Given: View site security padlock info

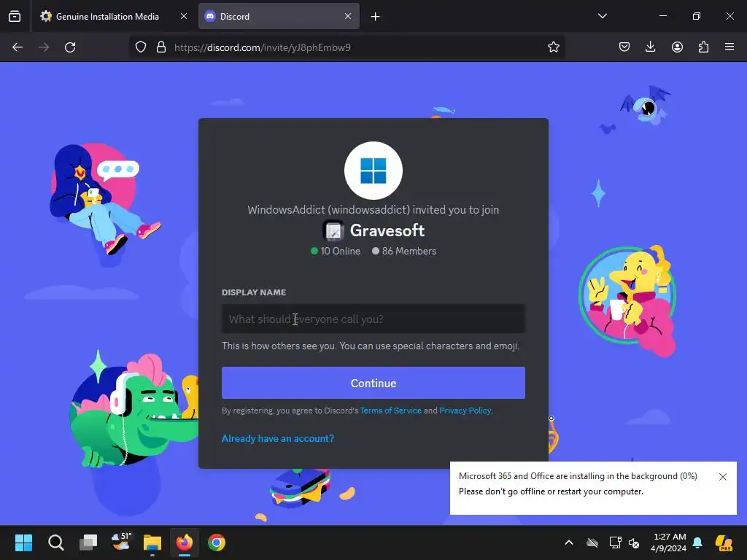Looking at the screenshot, I should (161, 47).
